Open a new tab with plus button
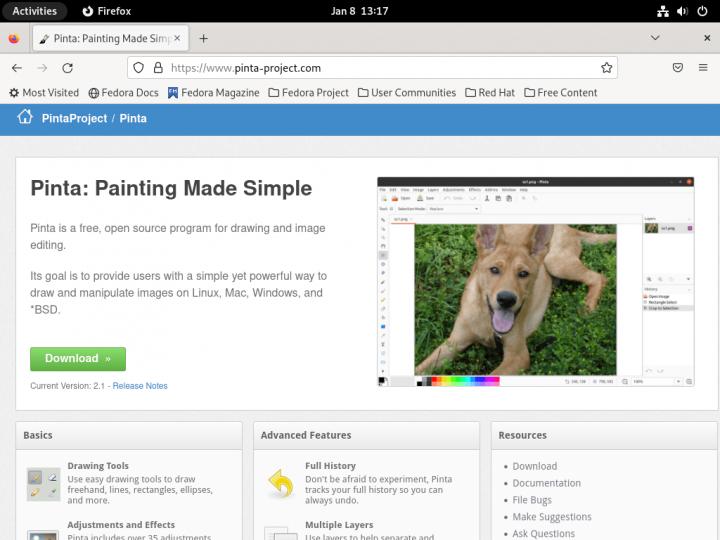This screenshot has width=720, height=540. point(203,39)
